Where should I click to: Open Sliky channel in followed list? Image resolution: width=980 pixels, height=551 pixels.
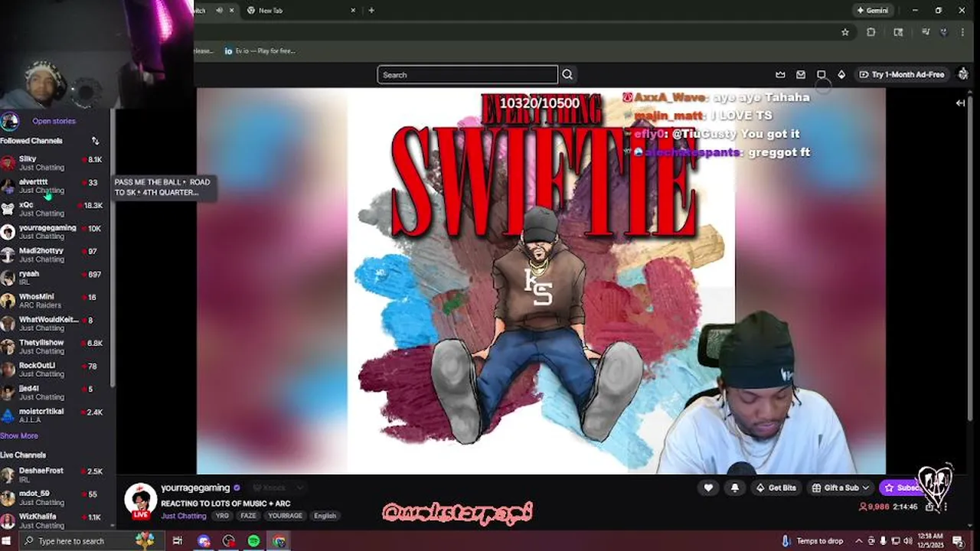click(x=56, y=163)
